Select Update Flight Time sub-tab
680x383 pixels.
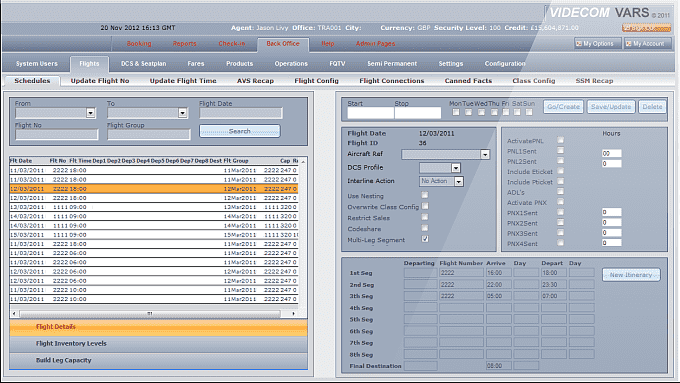pos(183,81)
